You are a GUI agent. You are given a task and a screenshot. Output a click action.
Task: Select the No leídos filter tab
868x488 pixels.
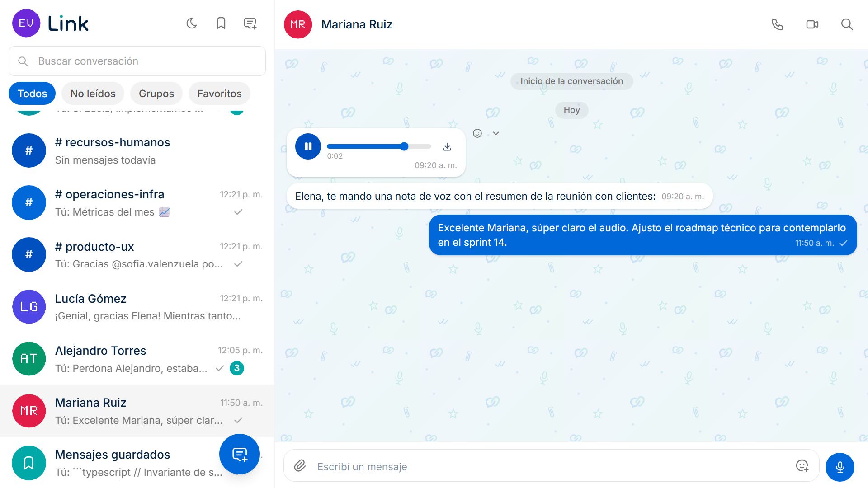coord(93,94)
